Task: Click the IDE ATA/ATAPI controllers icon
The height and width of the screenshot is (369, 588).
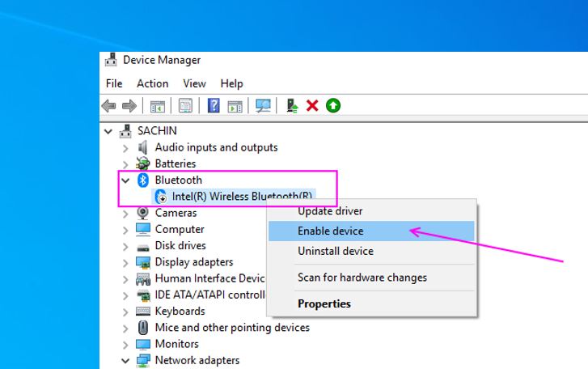Action: point(143,295)
